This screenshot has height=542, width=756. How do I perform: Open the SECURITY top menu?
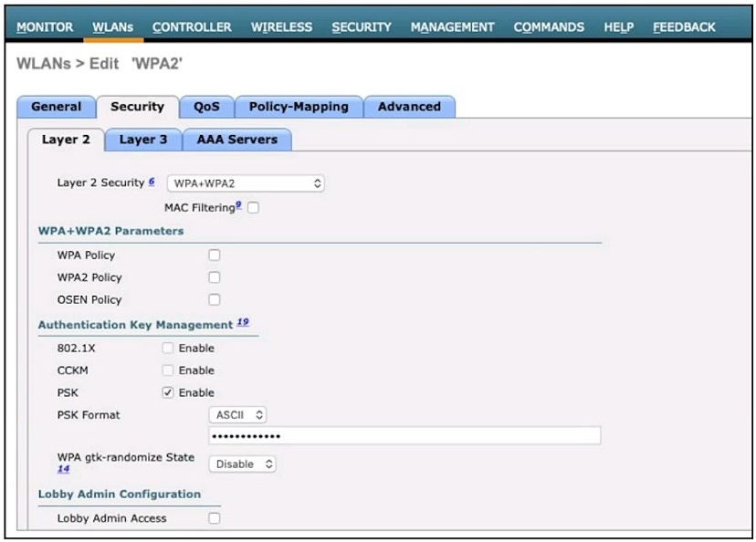point(362,27)
